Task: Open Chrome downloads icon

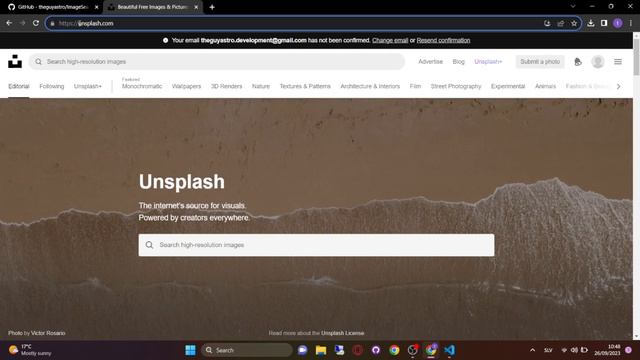Action: tap(591, 23)
